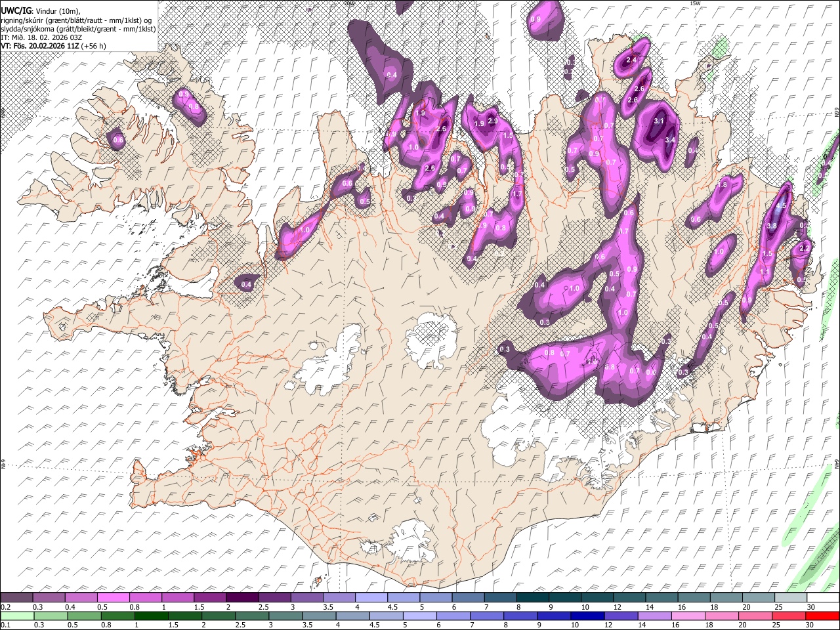Click the "25" label on the snow scale
The image size is (840, 630).
pos(778,607)
